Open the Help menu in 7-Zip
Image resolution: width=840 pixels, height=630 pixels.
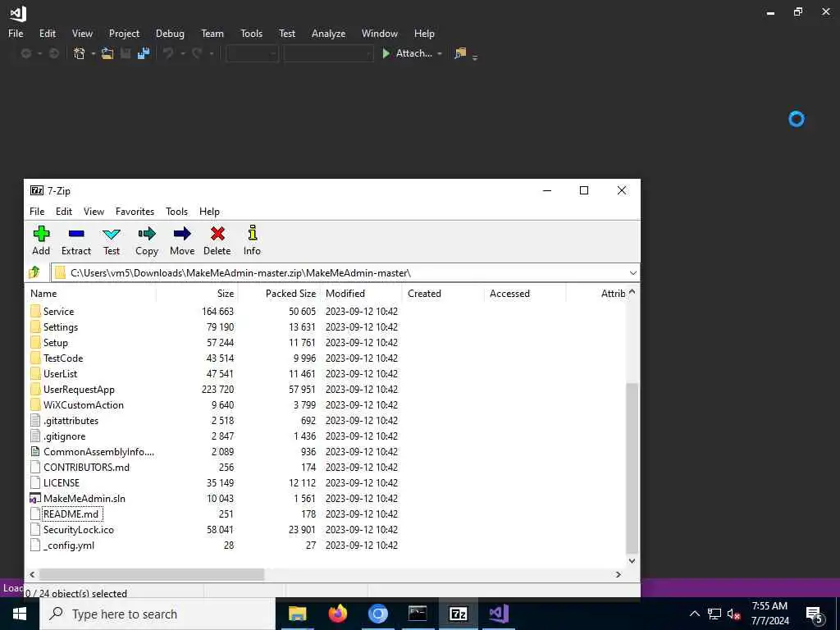pyautogui.click(x=209, y=211)
